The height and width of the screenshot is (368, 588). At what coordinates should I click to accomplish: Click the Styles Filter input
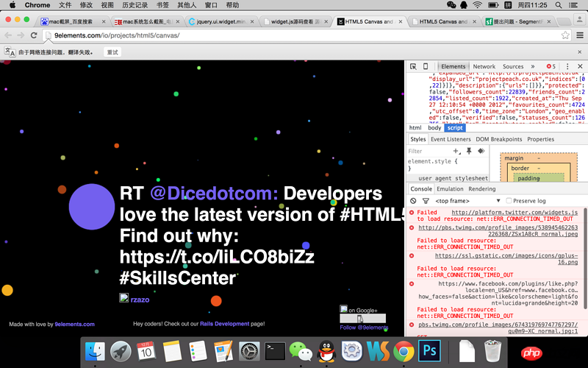click(x=429, y=151)
